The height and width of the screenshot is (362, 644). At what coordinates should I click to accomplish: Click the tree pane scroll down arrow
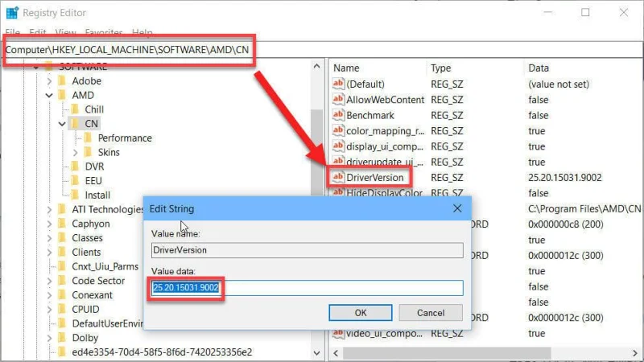pyautogui.click(x=316, y=353)
